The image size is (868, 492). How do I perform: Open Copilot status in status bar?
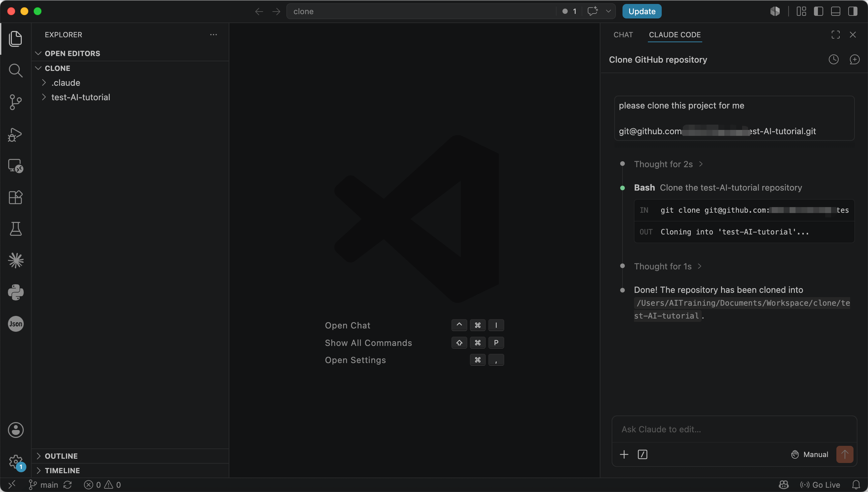click(784, 485)
